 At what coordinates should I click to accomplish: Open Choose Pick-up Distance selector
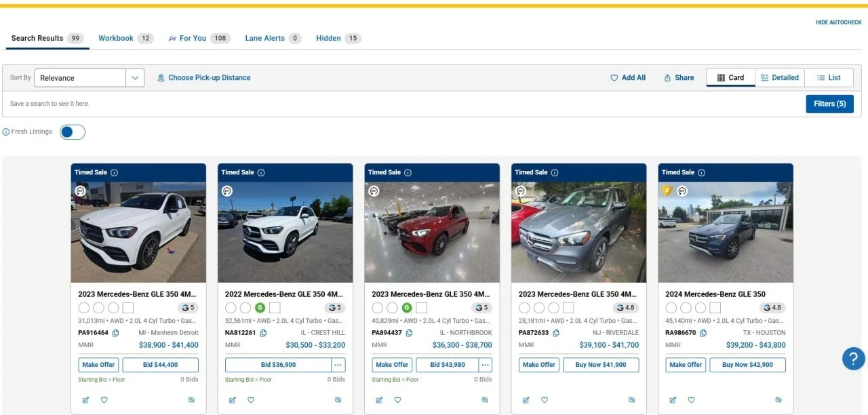(x=204, y=78)
